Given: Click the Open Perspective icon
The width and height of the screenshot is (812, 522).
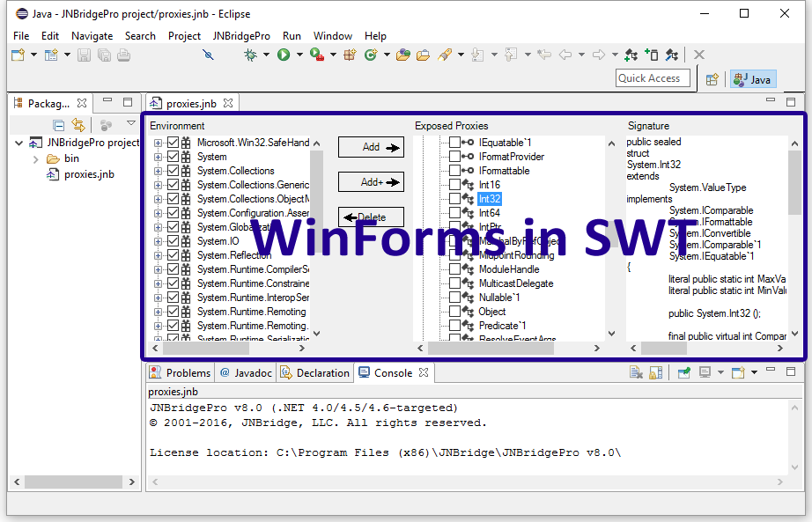Looking at the screenshot, I should pyautogui.click(x=712, y=80).
